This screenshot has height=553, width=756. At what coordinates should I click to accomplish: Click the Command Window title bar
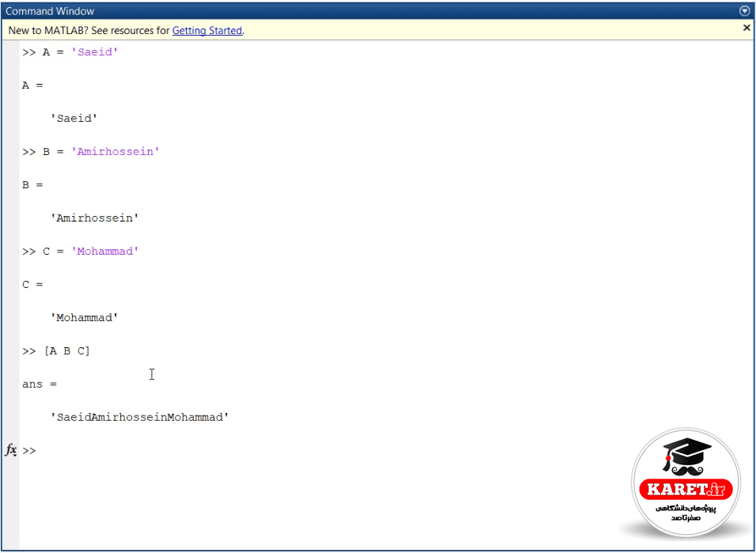point(378,10)
